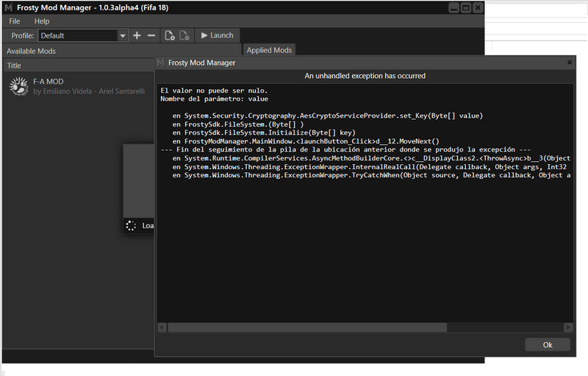The height and width of the screenshot is (376, 588).
Task: Click the Frosty logo in dialog title bar
Action: (160, 63)
